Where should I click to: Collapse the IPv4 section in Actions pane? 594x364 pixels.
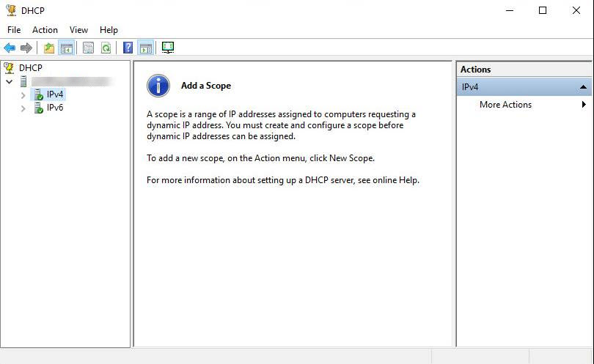click(x=583, y=87)
